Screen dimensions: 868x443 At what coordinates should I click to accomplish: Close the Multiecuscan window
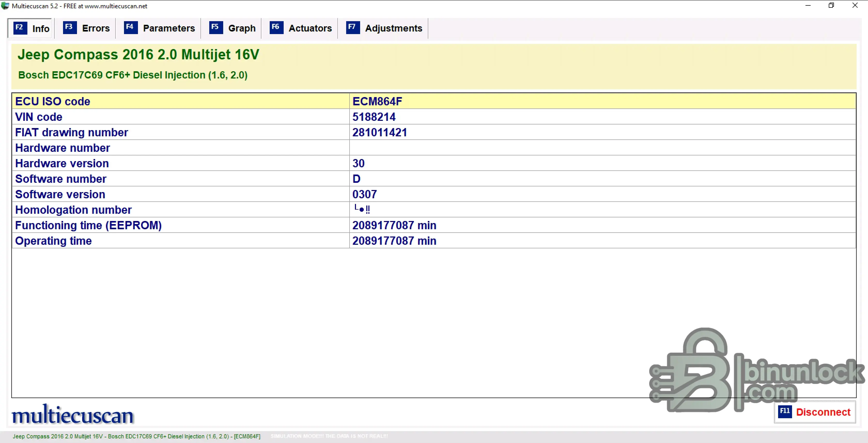tap(855, 6)
